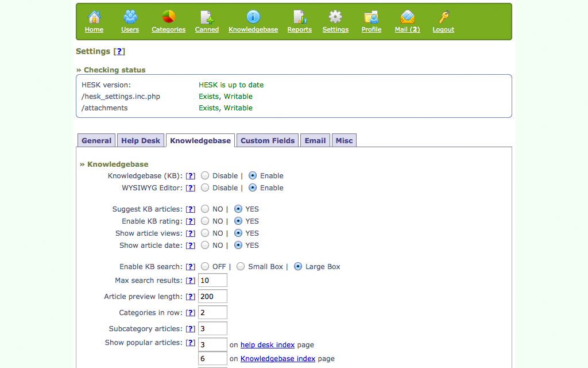
Task: Disable the WYSIWYG Editor option
Action: pyautogui.click(x=205, y=188)
